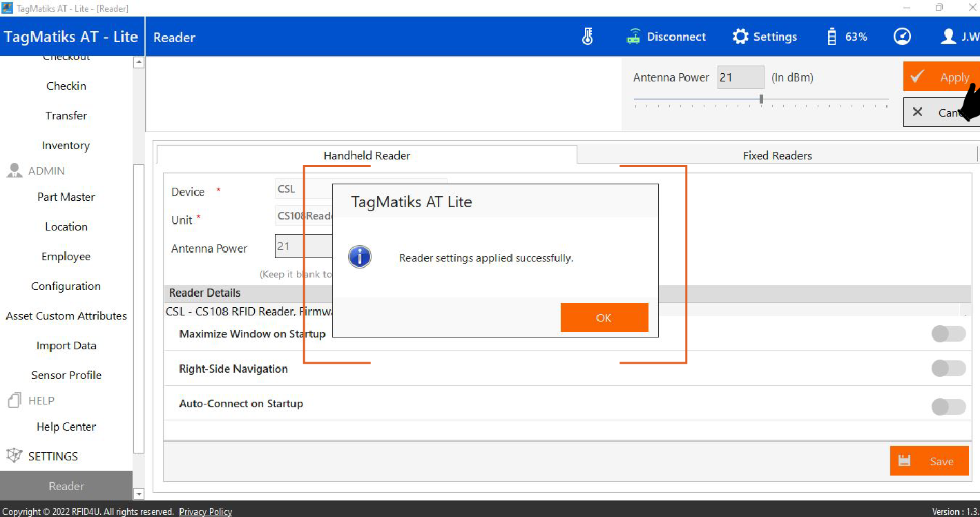
Task: Click the blue info icon in dialog
Action: click(x=360, y=257)
